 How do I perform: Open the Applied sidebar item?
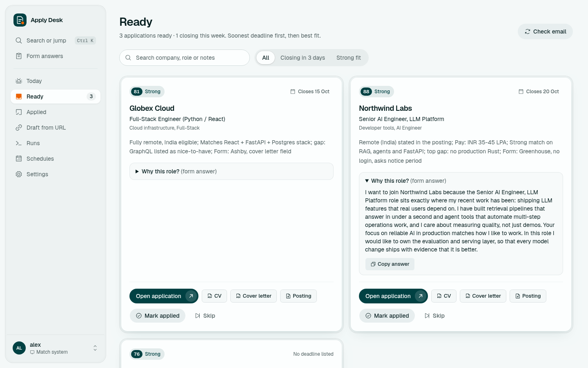point(55,112)
